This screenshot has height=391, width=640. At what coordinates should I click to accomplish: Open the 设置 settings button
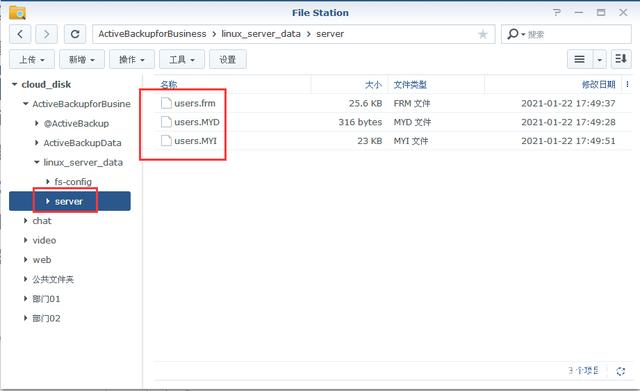(228, 60)
